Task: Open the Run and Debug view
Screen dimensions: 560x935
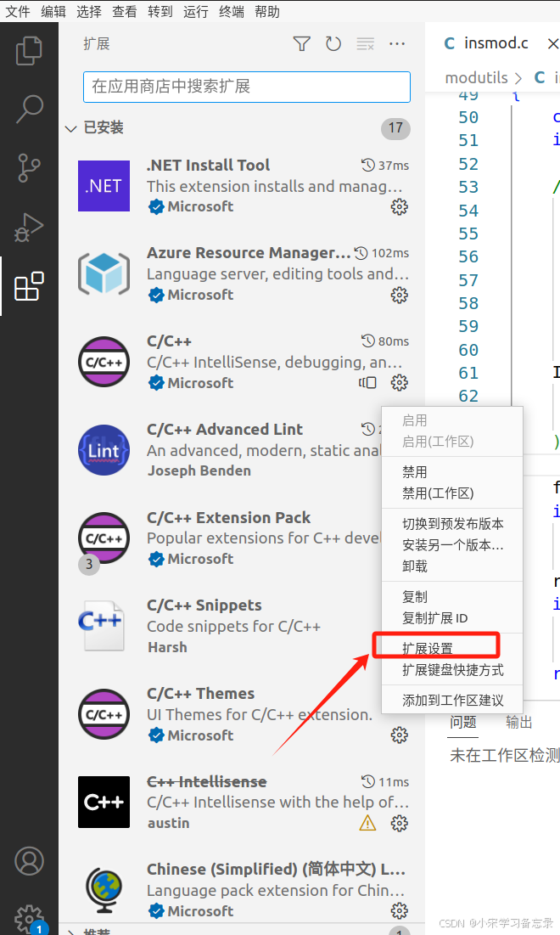Action: point(29,227)
